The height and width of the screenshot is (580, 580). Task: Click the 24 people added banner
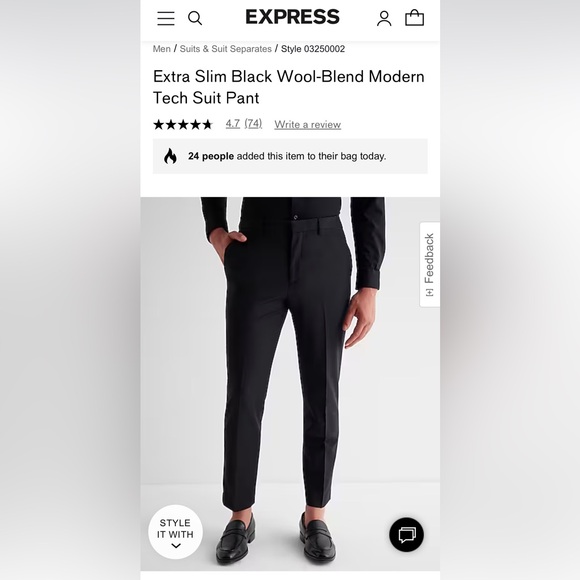(x=290, y=156)
